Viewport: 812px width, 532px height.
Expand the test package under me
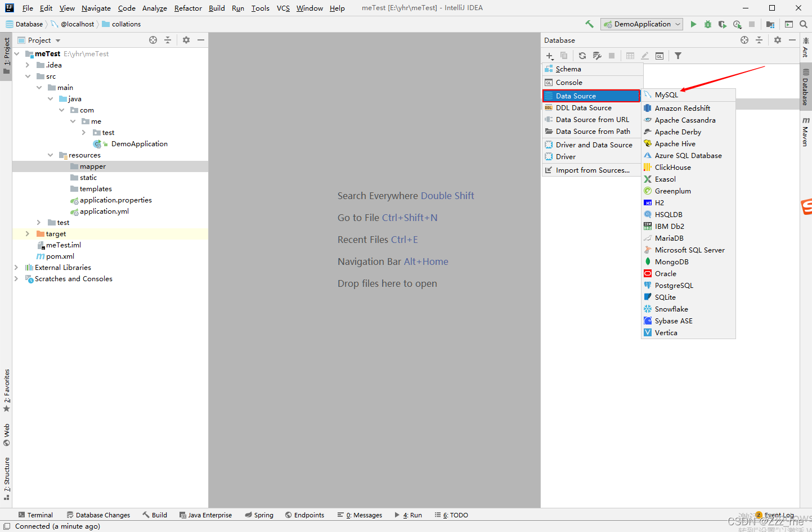[84, 133]
